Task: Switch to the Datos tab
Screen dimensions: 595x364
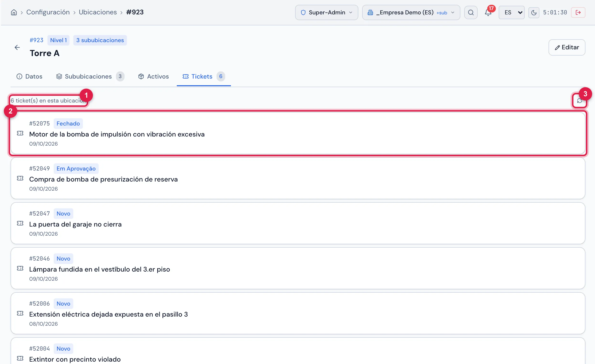Action: coord(29,76)
